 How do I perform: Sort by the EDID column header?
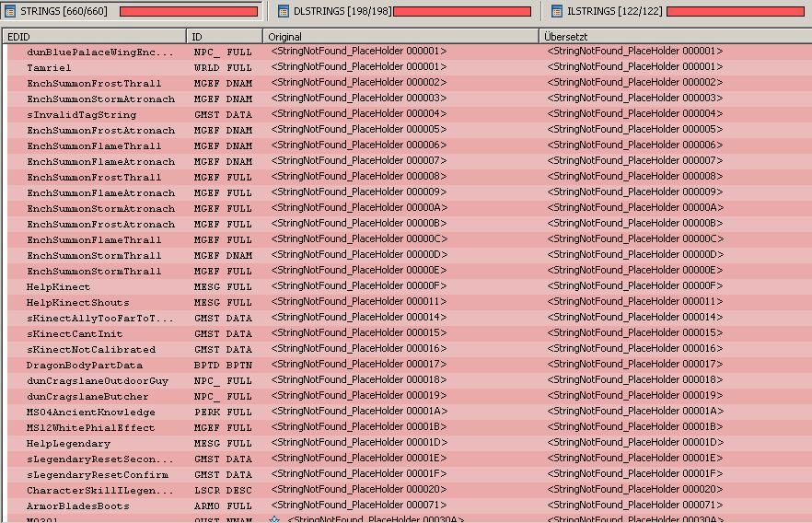(x=94, y=37)
